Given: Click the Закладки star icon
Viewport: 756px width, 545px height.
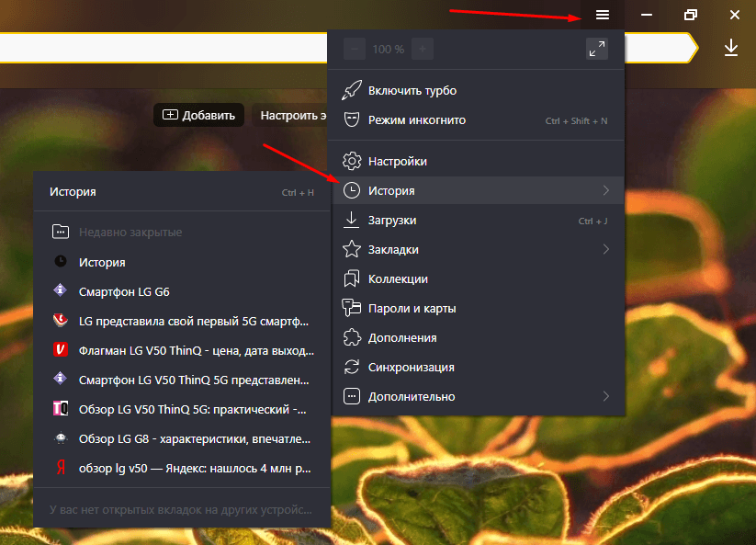Looking at the screenshot, I should (x=352, y=249).
